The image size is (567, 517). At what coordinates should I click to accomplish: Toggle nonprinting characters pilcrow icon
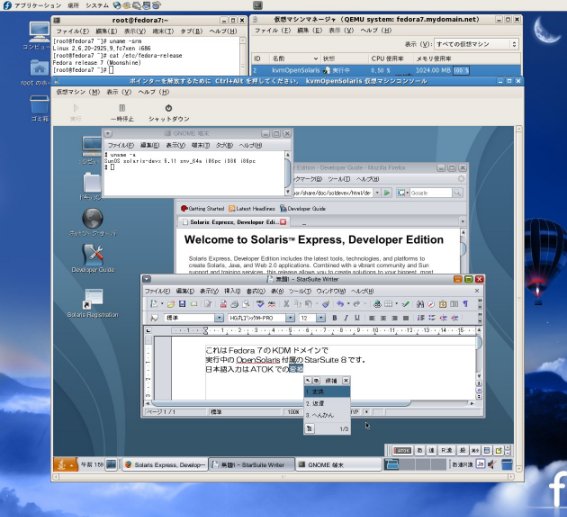tap(465, 304)
